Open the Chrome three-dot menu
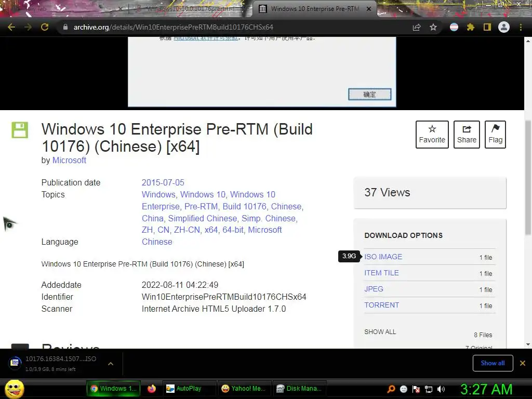This screenshot has width=532, height=399. (521, 27)
